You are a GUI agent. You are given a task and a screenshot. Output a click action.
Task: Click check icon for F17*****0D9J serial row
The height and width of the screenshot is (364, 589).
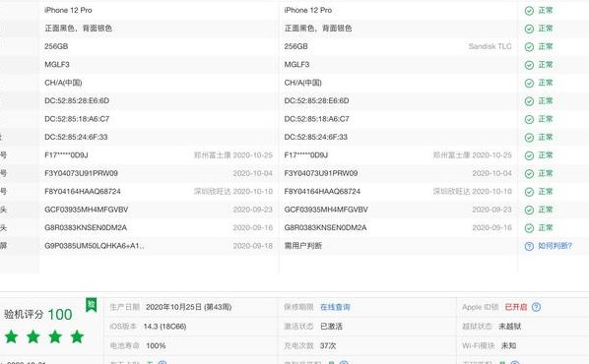529,155
